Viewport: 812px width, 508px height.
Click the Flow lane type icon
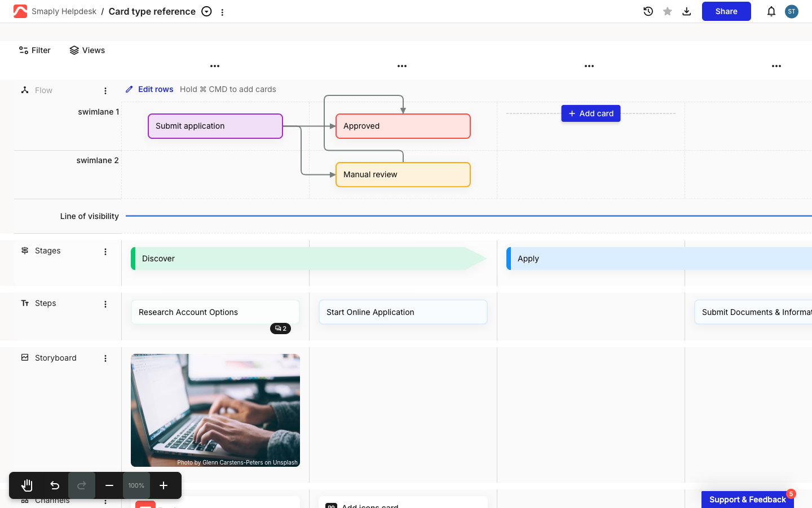point(25,90)
